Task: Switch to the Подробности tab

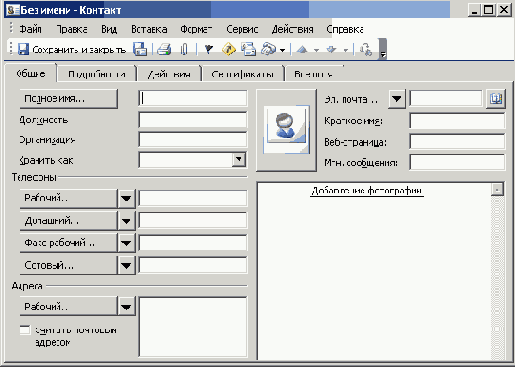Action: tap(97, 74)
